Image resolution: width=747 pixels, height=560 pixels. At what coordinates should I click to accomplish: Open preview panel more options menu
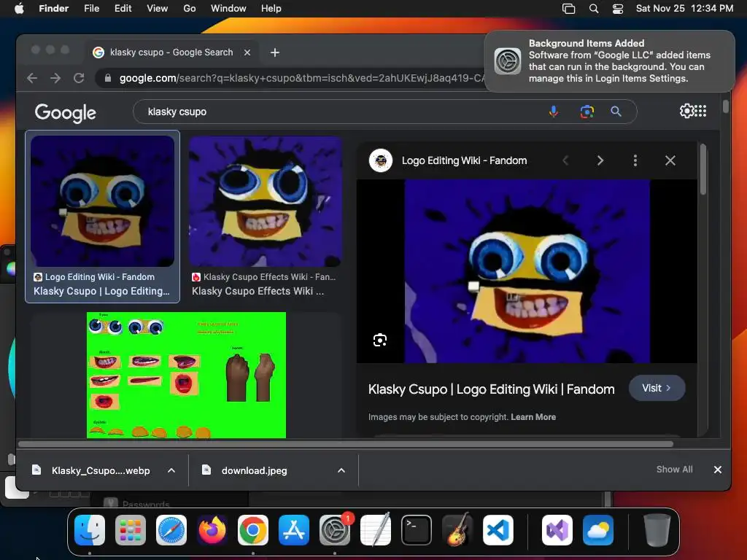click(x=635, y=160)
